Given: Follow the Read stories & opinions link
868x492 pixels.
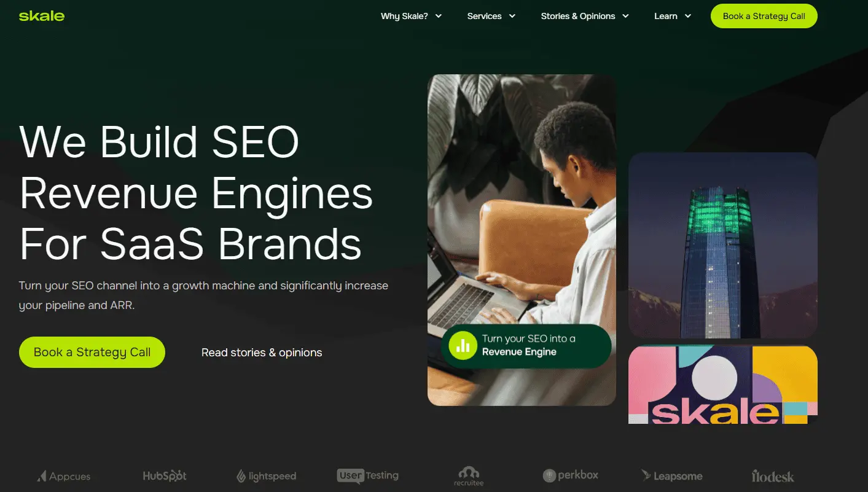Looking at the screenshot, I should pyautogui.click(x=262, y=353).
